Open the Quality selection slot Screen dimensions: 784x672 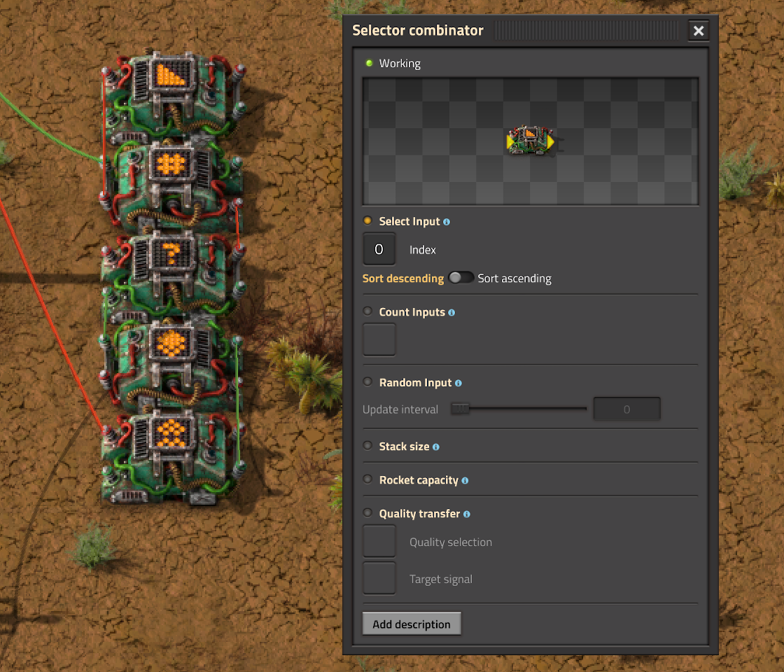379,541
